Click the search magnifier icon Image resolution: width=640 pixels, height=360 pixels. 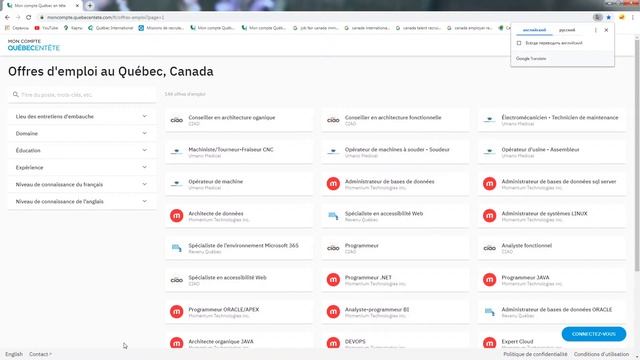[x=16, y=95]
